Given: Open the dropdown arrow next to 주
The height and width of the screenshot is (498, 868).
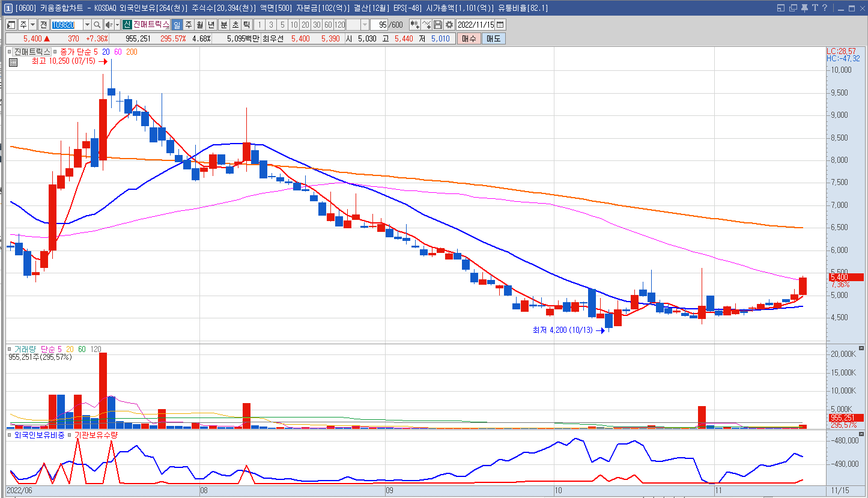Looking at the screenshot, I should 32,25.
